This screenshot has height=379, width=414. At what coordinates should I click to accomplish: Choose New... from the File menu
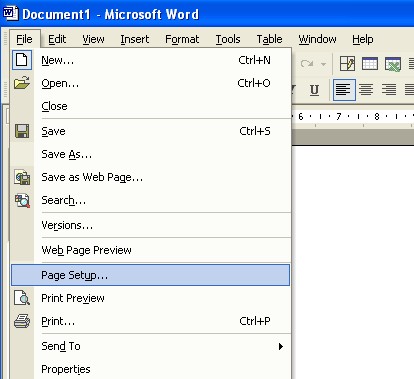[x=150, y=60]
